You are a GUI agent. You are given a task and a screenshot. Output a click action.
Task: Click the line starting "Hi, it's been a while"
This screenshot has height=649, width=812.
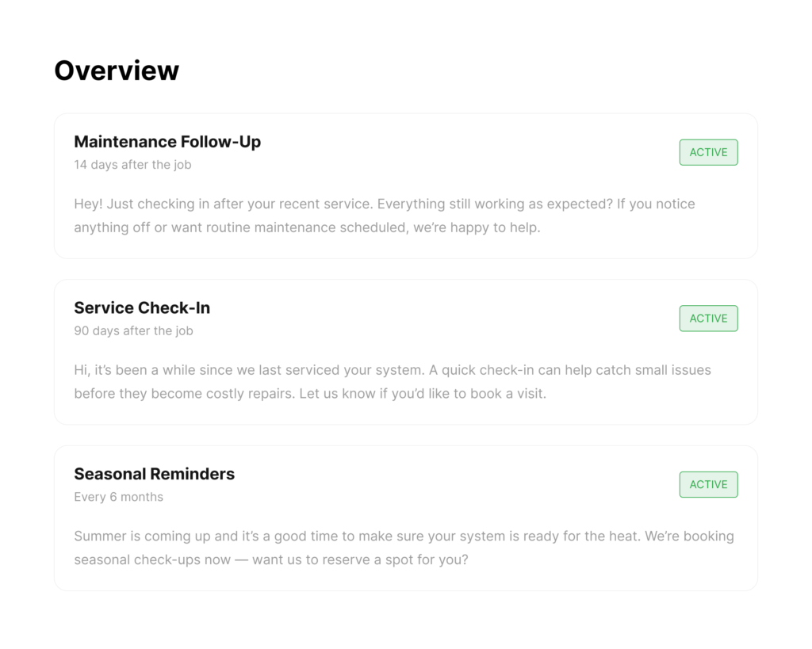click(x=393, y=370)
